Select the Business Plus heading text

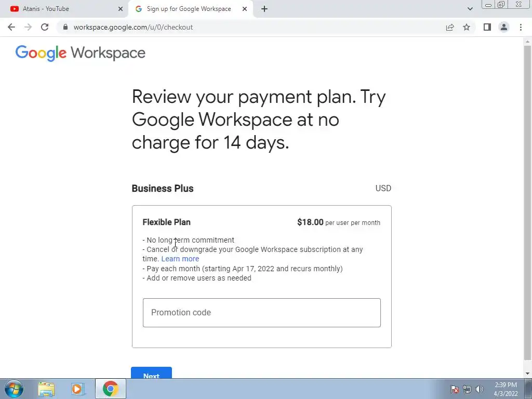click(x=163, y=188)
